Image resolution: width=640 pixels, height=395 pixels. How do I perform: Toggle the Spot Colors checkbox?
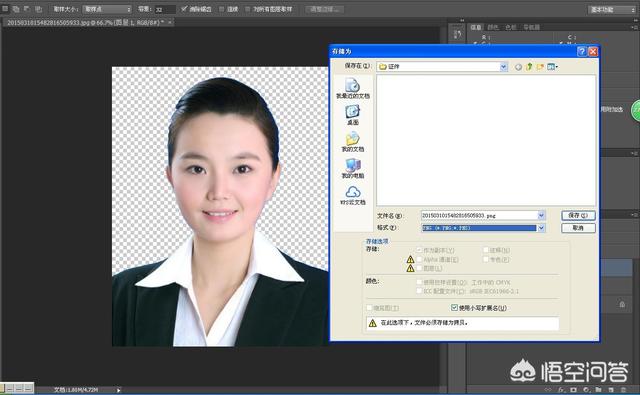486,259
